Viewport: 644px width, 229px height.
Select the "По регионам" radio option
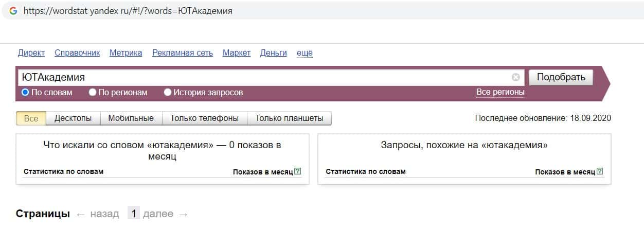pyautogui.click(x=93, y=93)
